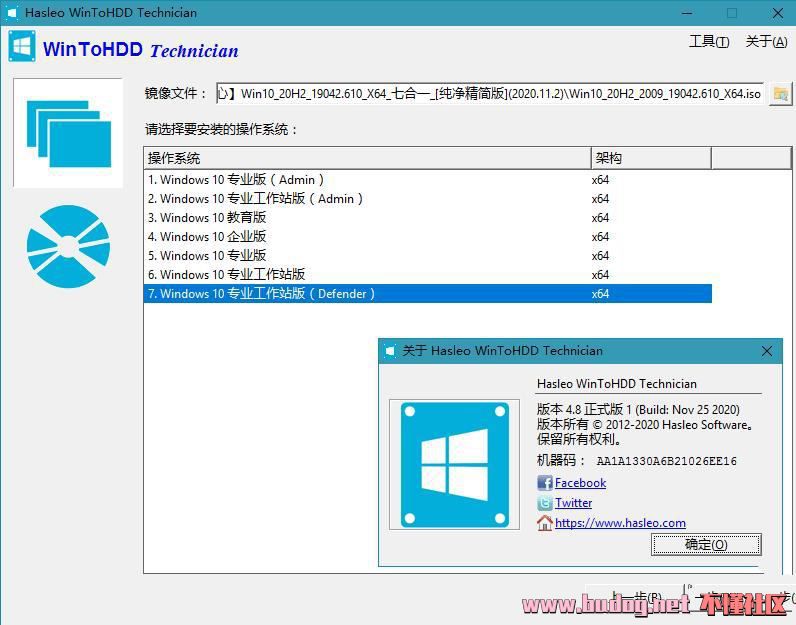Viewport: 796px width, 625px height.
Task: Sort by the 操作系统 column header
Action: pyautogui.click(x=368, y=158)
